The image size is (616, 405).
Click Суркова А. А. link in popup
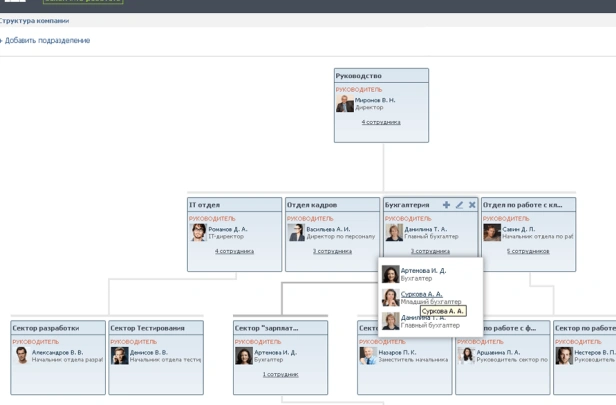pos(422,294)
